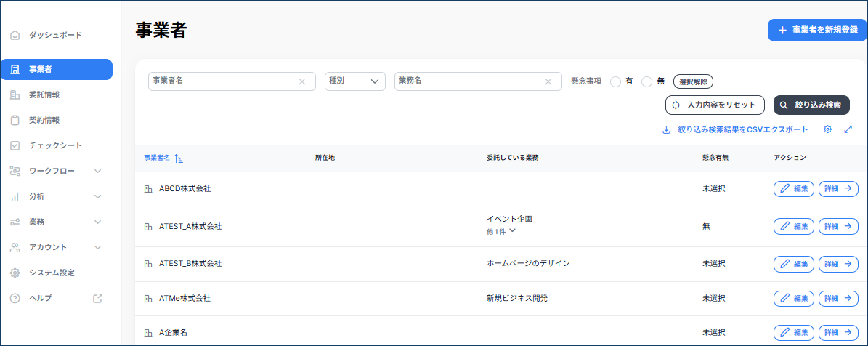The width and height of the screenshot is (868, 346).
Task: Focus the 事業者名 search field
Action: click(x=232, y=81)
